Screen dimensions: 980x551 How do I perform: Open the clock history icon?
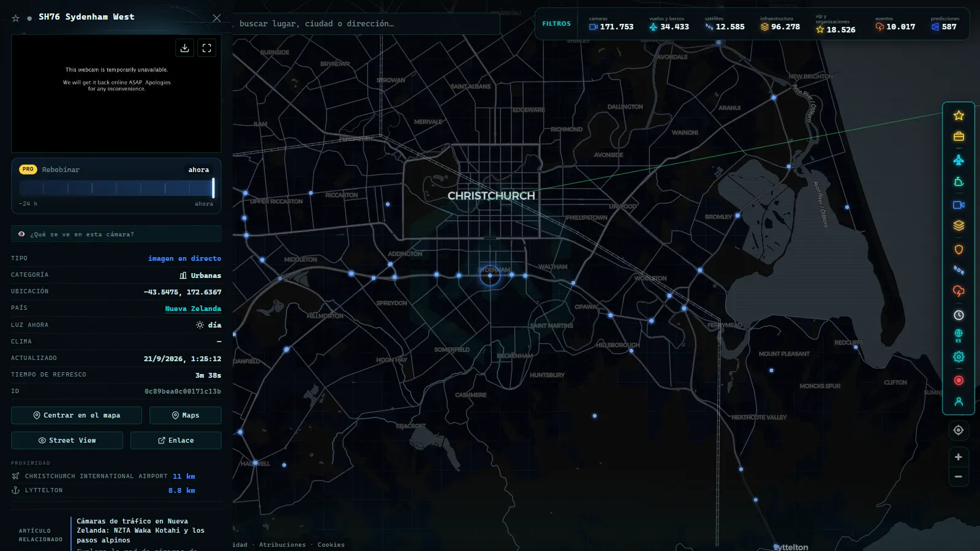959,315
